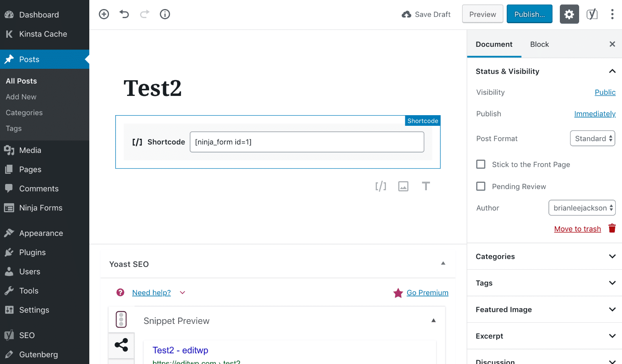Switch to the Block tab
This screenshot has width=622, height=364.
539,44
